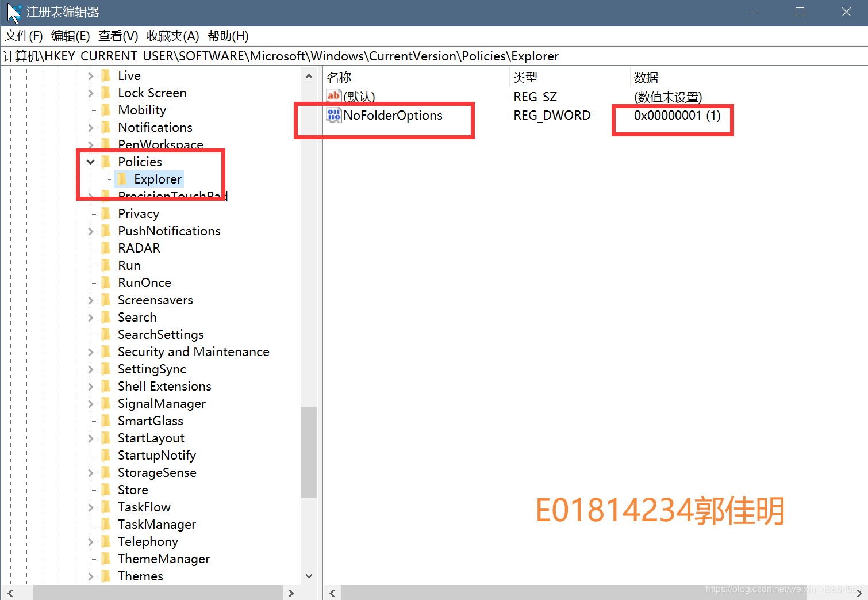Viewport: 868px width, 600px height.
Task: Click the 0x00000001 (1) data cell
Action: pyautogui.click(x=677, y=116)
